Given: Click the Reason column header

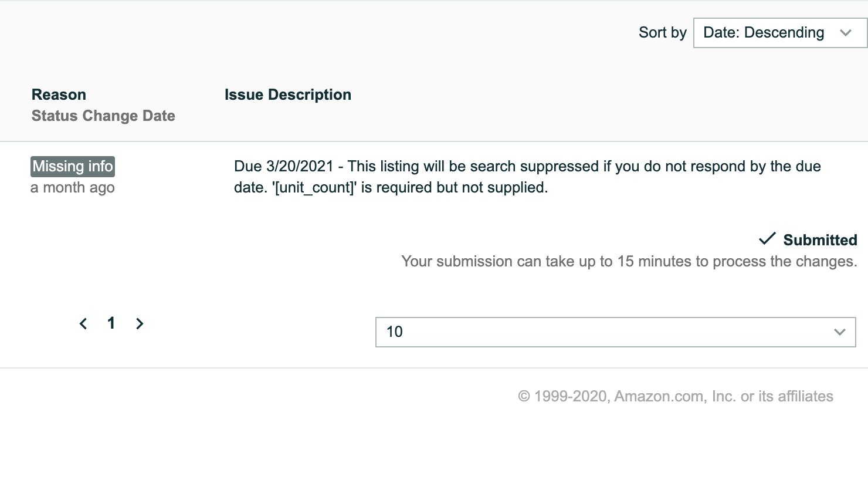Looking at the screenshot, I should tap(59, 94).
